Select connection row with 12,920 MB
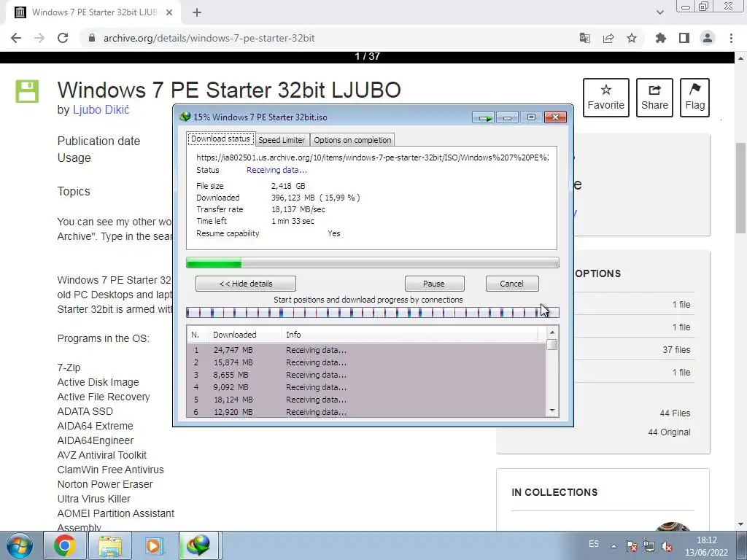Viewport: 747px width, 560px height. pos(366,412)
